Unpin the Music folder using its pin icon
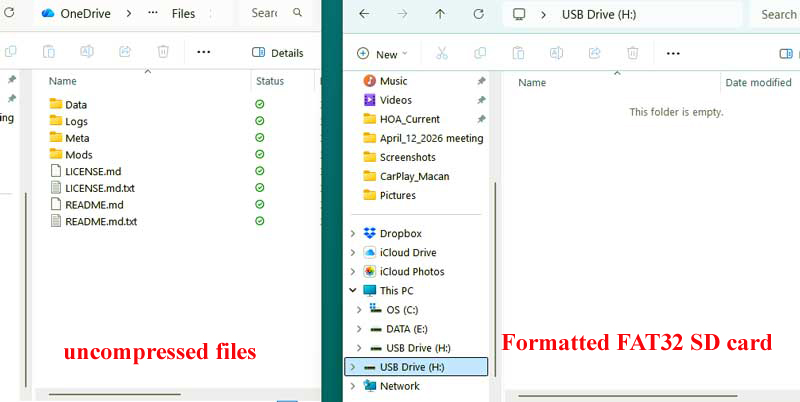Viewport: 800px width, 402px height. click(x=481, y=81)
